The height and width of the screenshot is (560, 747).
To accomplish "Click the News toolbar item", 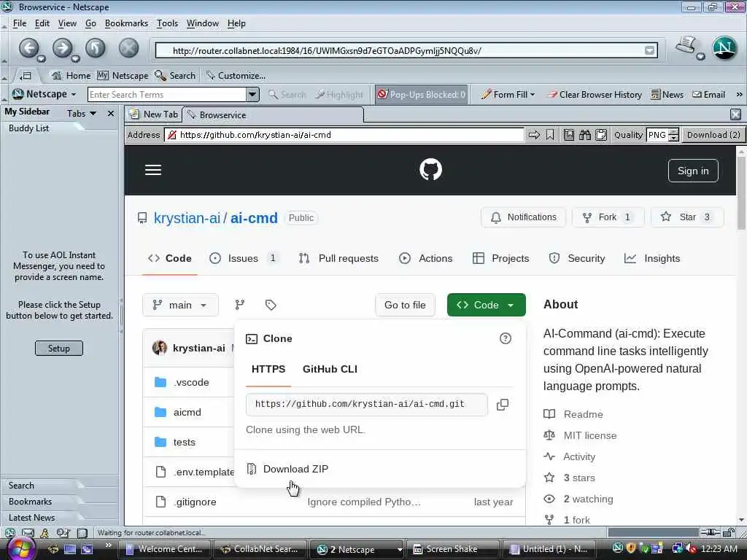I will pyautogui.click(x=667, y=94).
